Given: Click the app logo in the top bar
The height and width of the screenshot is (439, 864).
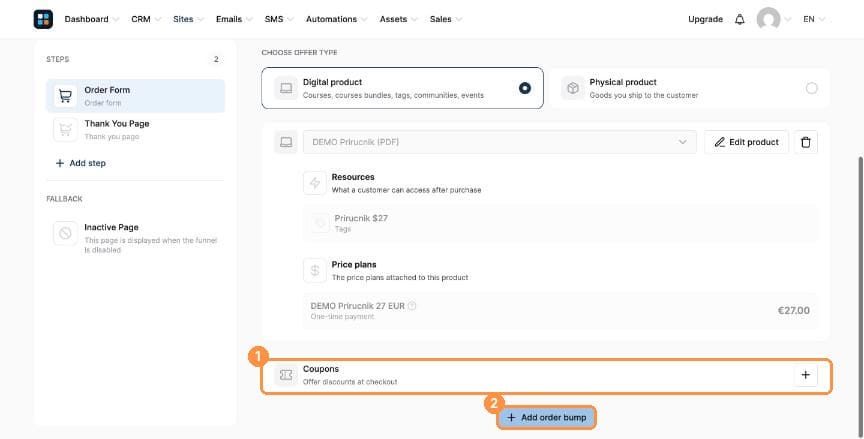Looking at the screenshot, I should coord(43,19).
